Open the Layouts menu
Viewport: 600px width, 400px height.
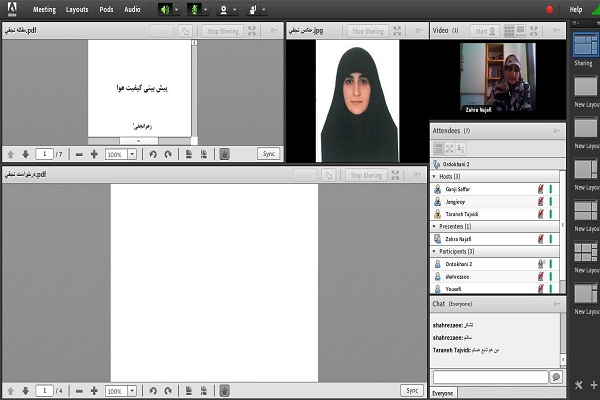coord(77,10)
